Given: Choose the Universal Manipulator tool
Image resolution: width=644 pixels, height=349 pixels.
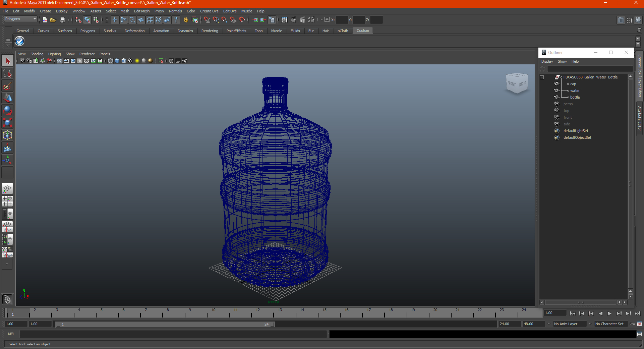Looking at the screenshot, I should [7, 135].
